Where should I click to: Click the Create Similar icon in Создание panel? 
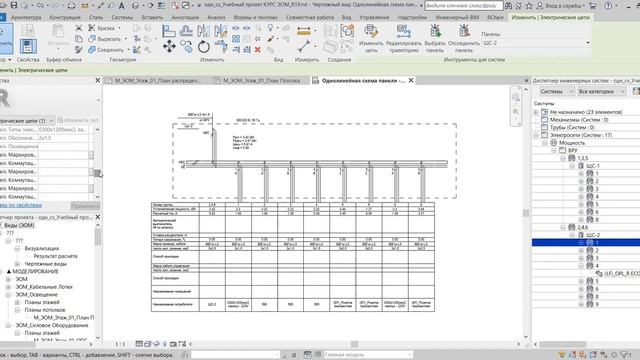[x=347, y=31]
